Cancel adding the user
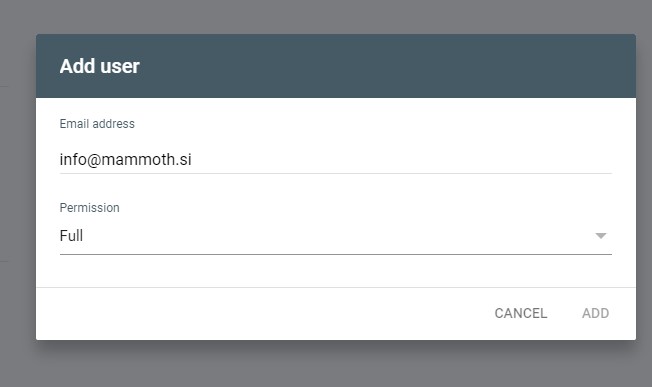This screenshot has width=652, height=387. [521, 313]
